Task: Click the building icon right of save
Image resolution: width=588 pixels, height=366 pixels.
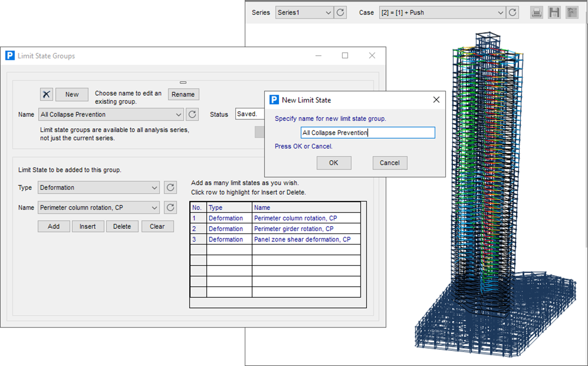Action: click(571, 12)
